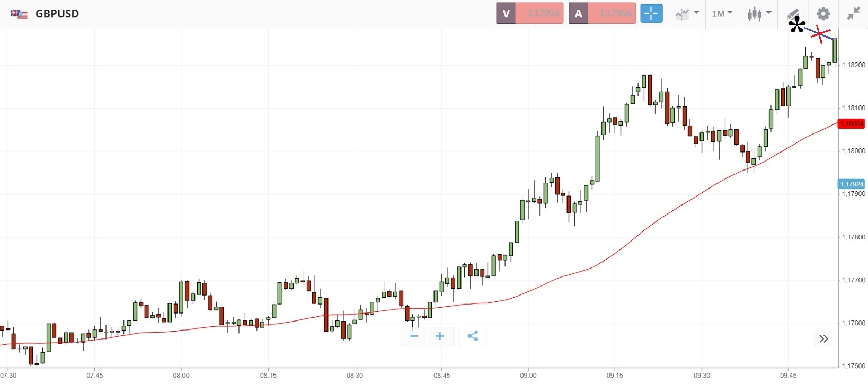
Task: Jump to latest candles double arrow
Action: click(x=823, y=339)
